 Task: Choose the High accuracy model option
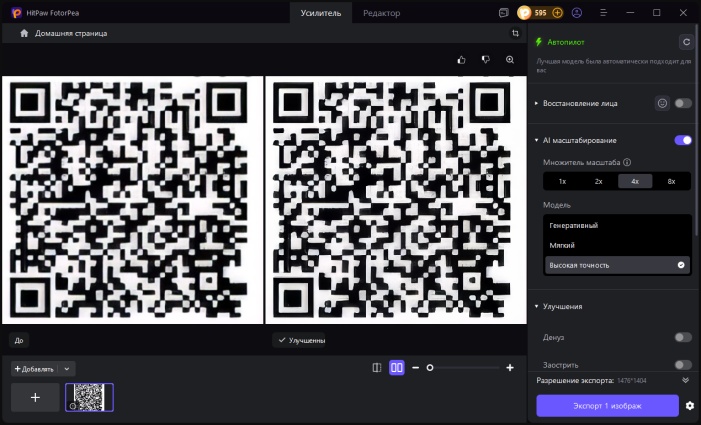pos(617,265)
